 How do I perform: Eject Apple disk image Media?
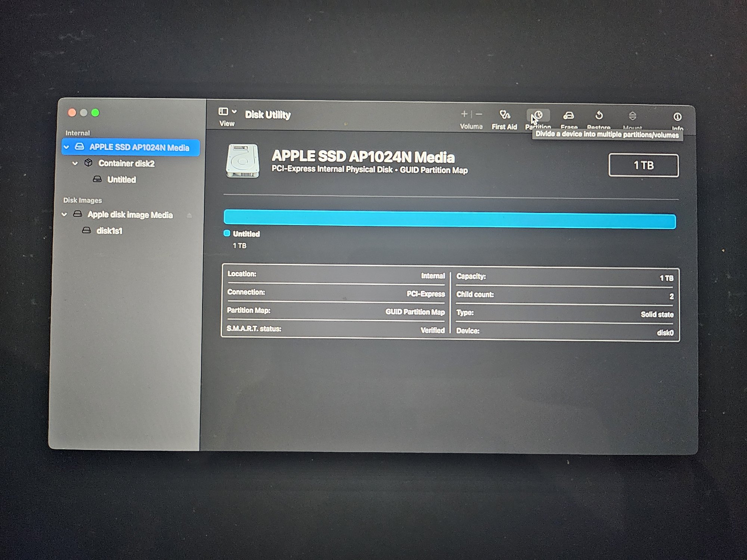point(189,215)
